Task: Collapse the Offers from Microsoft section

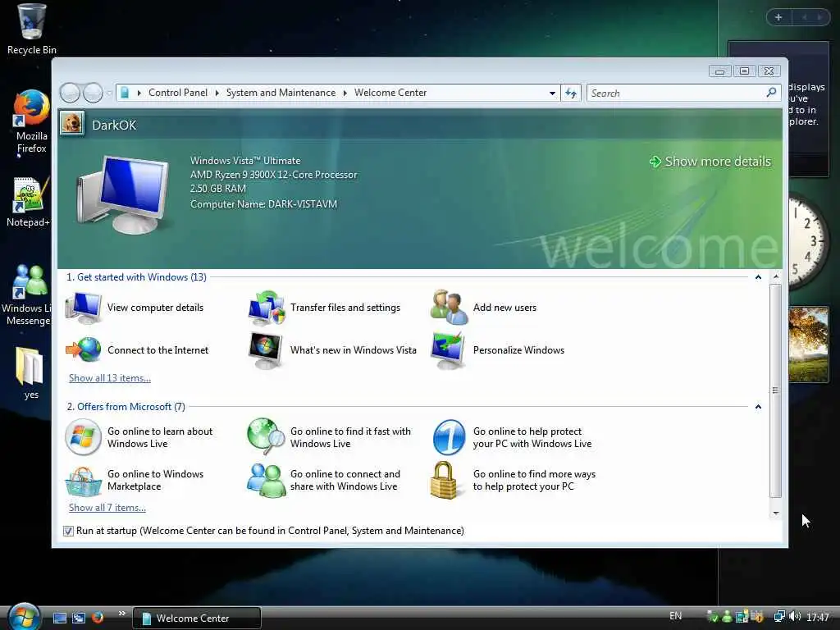Action: pyautogui.click(x=758, y=407)
